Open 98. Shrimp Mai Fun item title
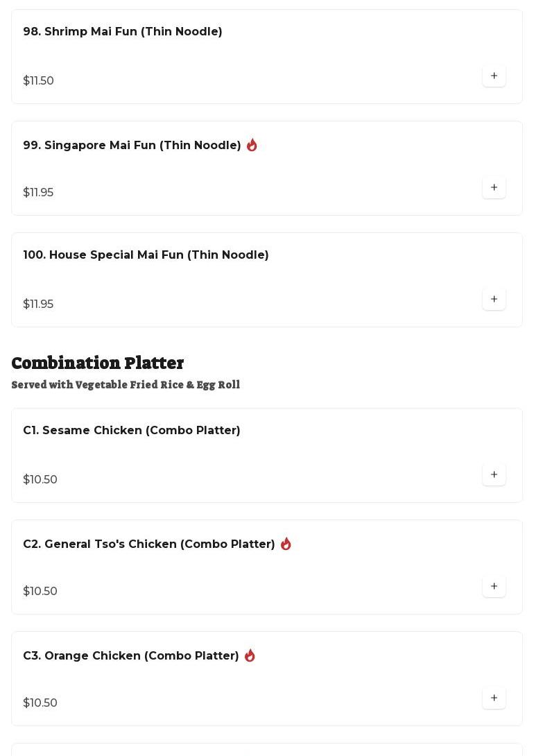The height and width of the screenshot is (756, 534). tap(123, 31)
